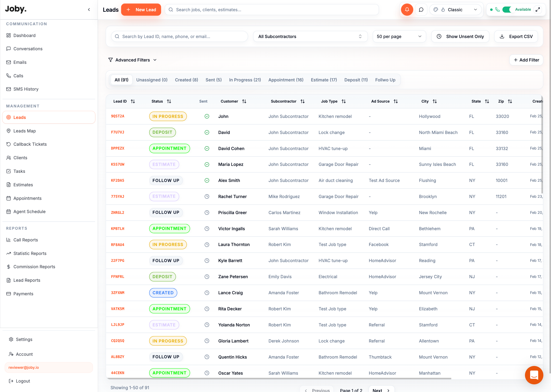This screenshot has width=551, height=392.
Task: Open the chat bubble icon in header
Action: pyautogui.click(x=421, y=10)
